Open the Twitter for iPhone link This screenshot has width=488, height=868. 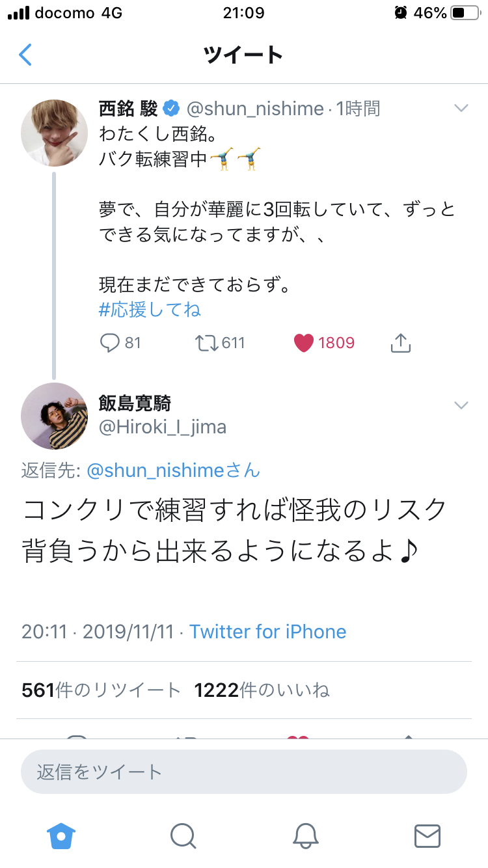click(268, 631)
